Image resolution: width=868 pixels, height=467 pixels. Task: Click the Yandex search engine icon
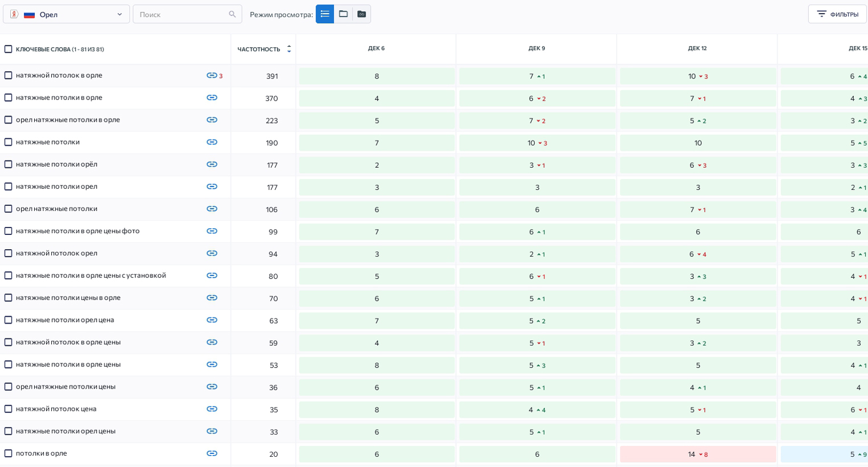(x=14, y=14)
